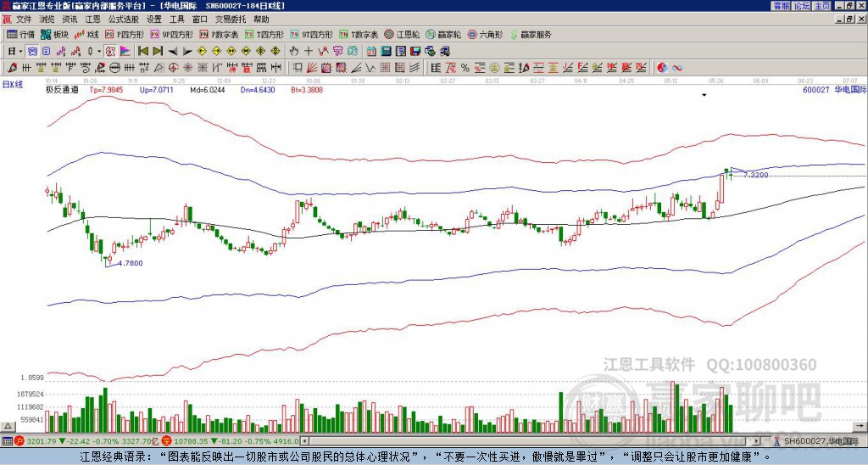868x465 pixels.
Task: Click scrollbar left arrow at bottom
Action: (x=304, y=441)
